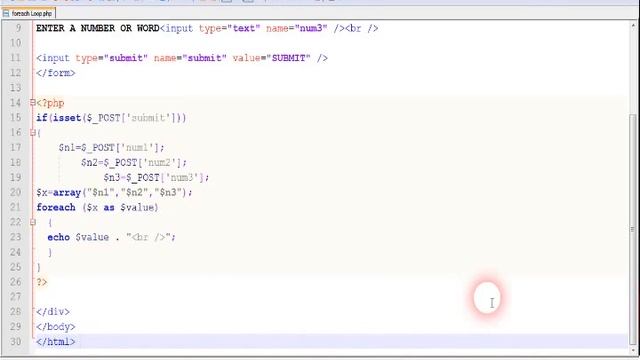Click line number 9 in the margin
This screenshot has height=360, width=640.
[18, 28]
